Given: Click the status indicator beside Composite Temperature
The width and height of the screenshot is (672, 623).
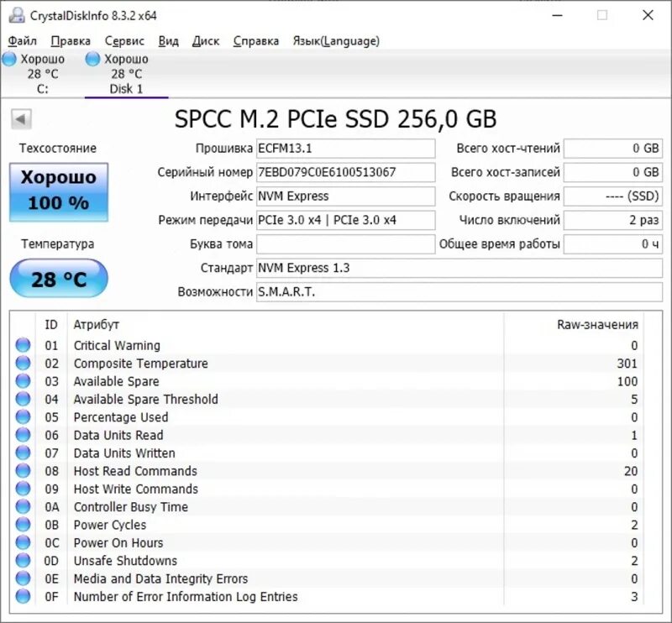Looking at the screenshot, I should [23, 363].
